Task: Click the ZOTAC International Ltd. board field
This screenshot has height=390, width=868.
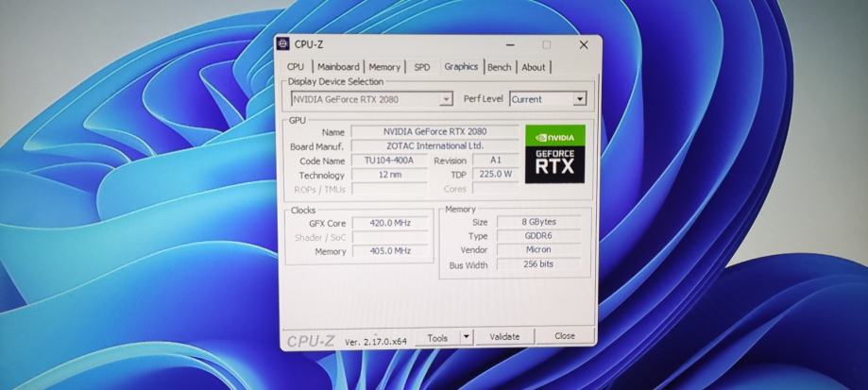Action: tap(435, 146)
